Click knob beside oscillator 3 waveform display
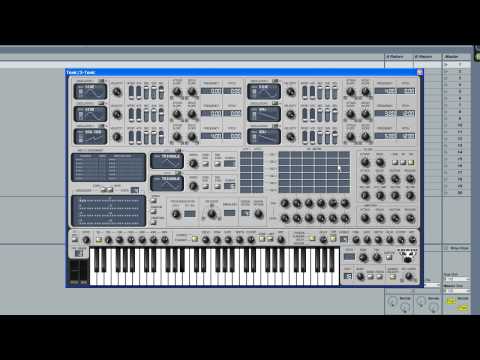 click(117, 137)
